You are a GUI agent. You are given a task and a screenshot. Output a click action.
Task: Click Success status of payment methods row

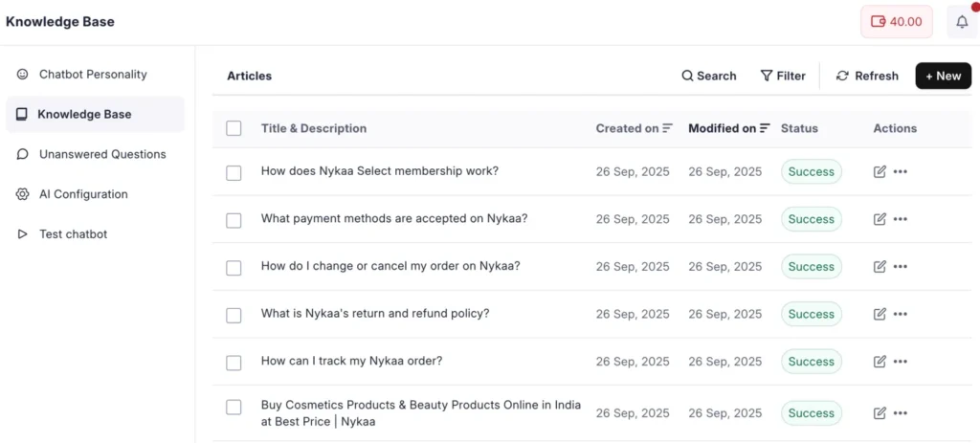(812, 219)
